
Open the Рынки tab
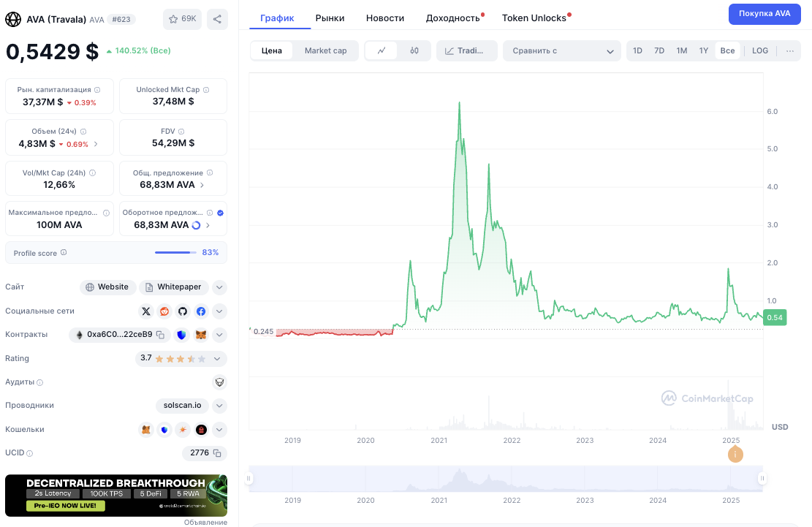(330, 18)
